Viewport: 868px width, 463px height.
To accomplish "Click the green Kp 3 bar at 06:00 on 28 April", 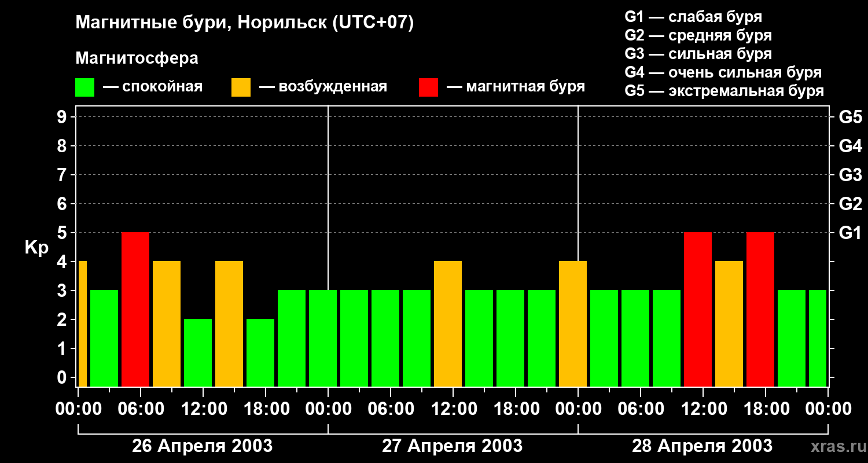I will 635,339.
